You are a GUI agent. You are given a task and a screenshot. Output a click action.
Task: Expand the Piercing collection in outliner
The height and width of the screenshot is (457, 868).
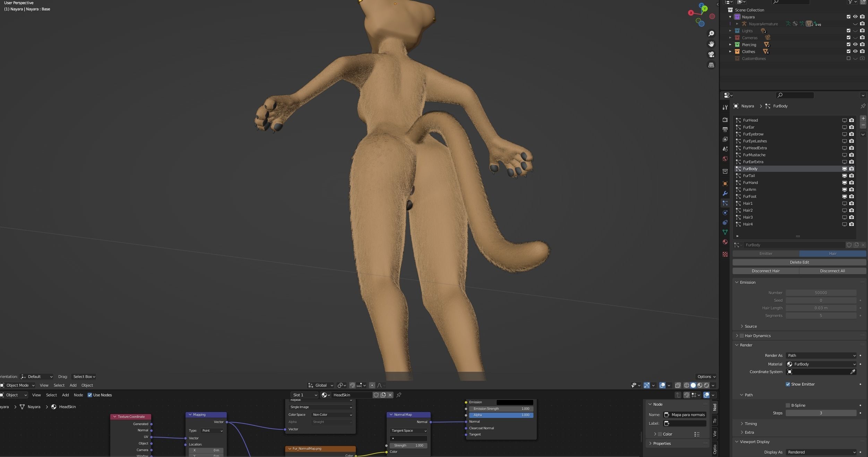(730, 45)
